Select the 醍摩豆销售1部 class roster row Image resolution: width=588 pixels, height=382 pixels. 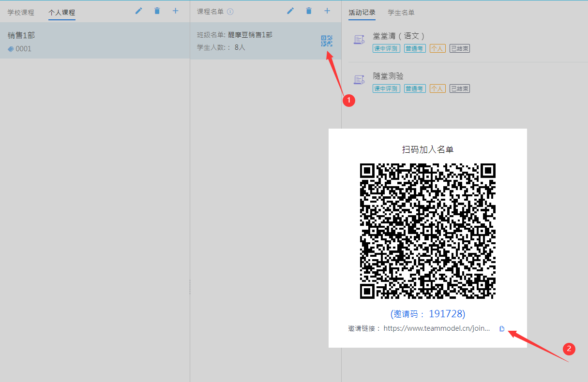coord(252,41)
